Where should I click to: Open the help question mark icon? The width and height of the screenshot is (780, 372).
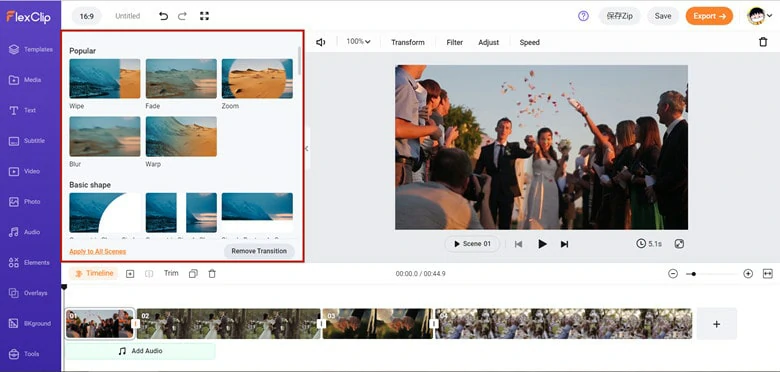(x=583, y=16)
